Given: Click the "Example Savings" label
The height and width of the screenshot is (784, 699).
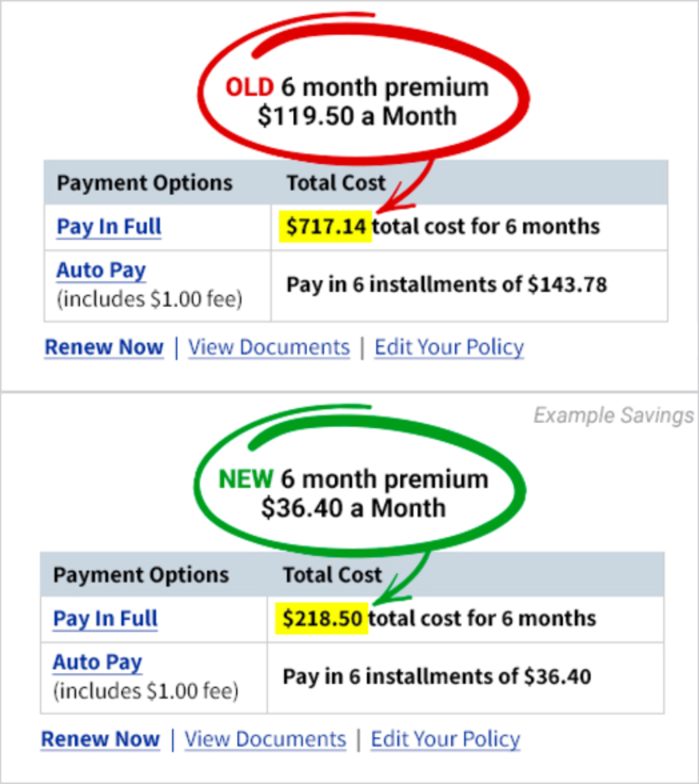Looking at the screenshot, I should click(614, 415).
